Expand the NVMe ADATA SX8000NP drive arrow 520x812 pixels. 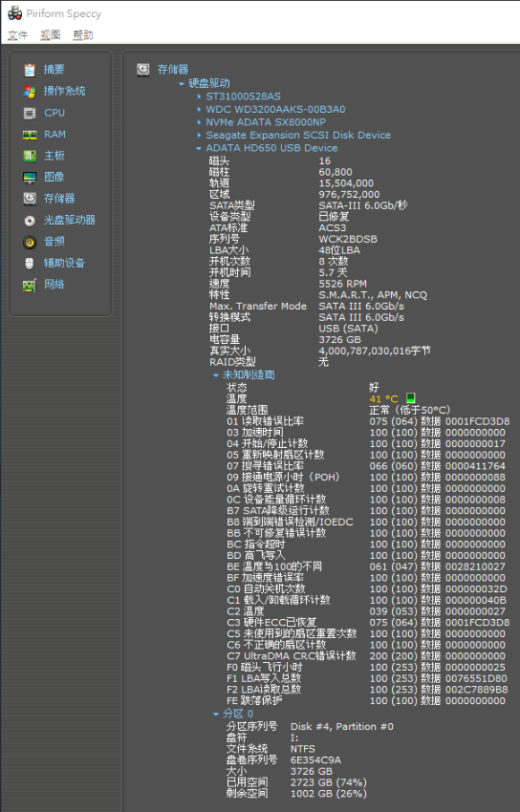tap(199, 122)
